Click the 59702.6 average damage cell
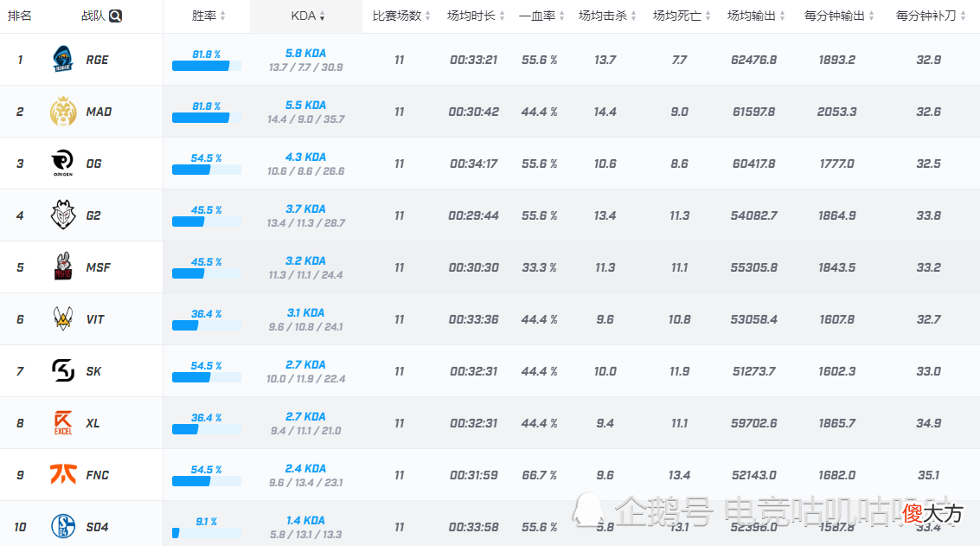980x546 pixels. coord(753,423)
